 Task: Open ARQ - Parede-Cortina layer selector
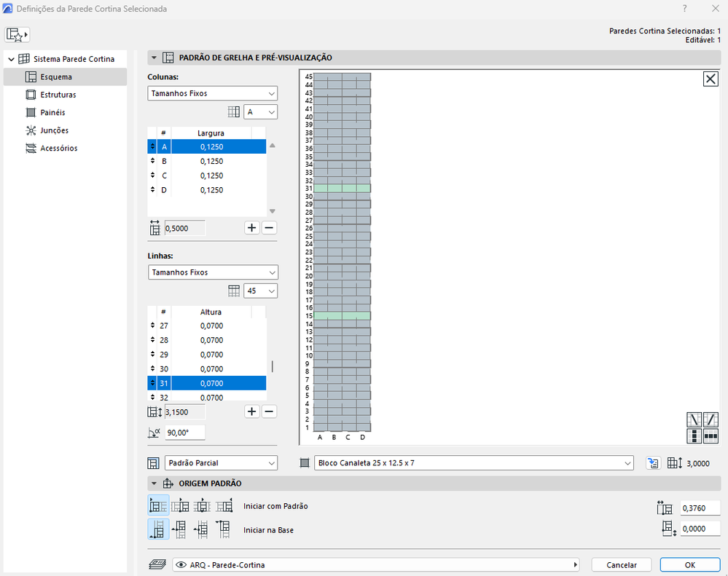tap(376, 565)
